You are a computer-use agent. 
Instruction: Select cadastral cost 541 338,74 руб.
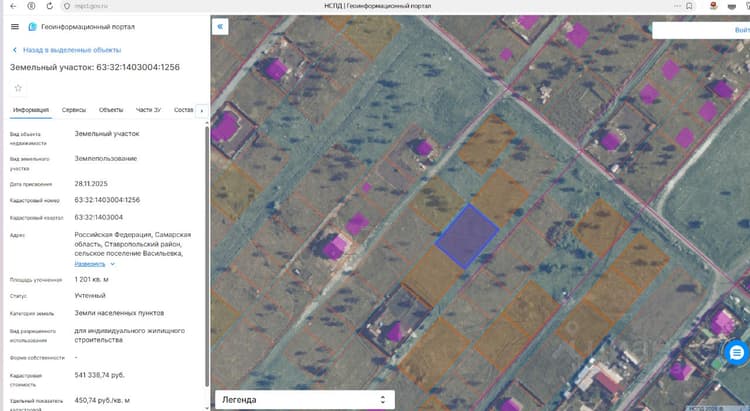[99, 375]
